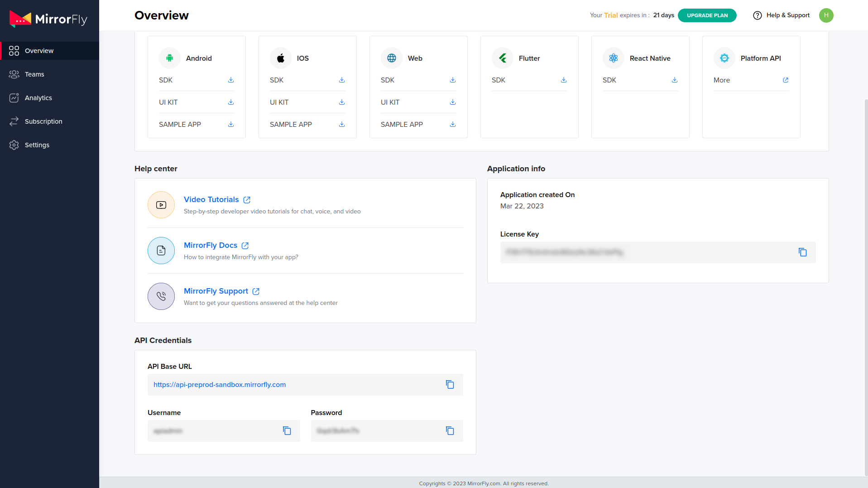Open Subscription page from sidebar
The image size is (868, 488).
(x=43, y=121)
